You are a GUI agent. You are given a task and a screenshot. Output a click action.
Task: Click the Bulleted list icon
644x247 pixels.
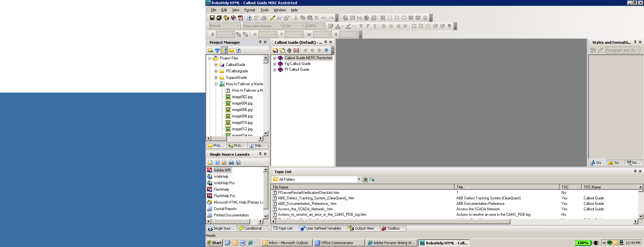[421, 26]
